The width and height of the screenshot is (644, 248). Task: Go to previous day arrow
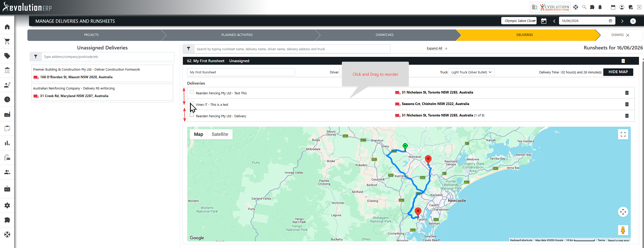pyautogui.click(x=554, y=21)
